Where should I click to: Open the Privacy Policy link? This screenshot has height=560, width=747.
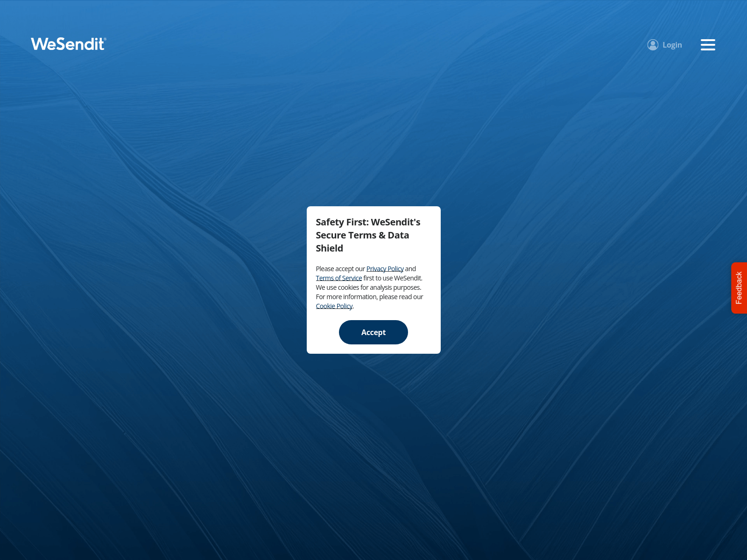(385, 269)
